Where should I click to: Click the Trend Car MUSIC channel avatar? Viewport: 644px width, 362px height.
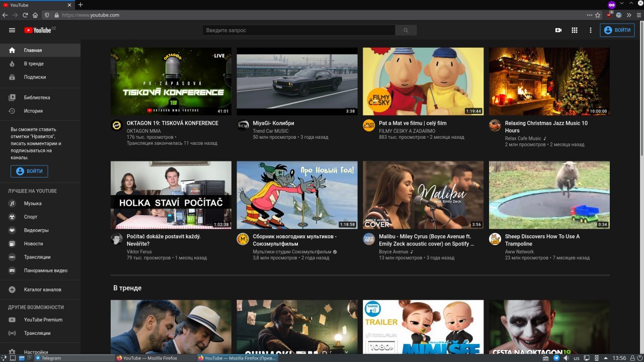click(x=243, y=126)
